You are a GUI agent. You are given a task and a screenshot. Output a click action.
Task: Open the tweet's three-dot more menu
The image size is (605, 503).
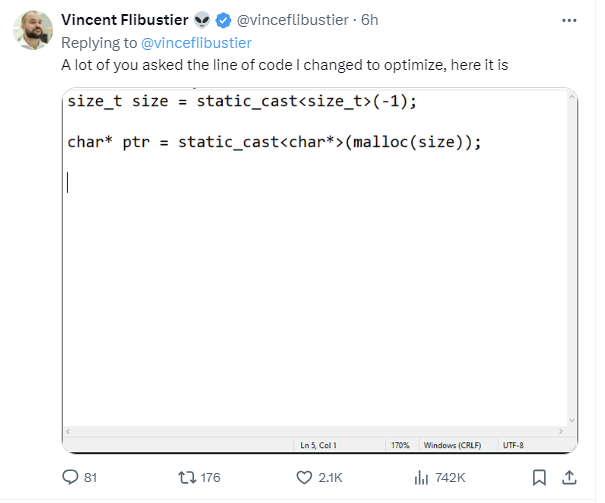569,20
